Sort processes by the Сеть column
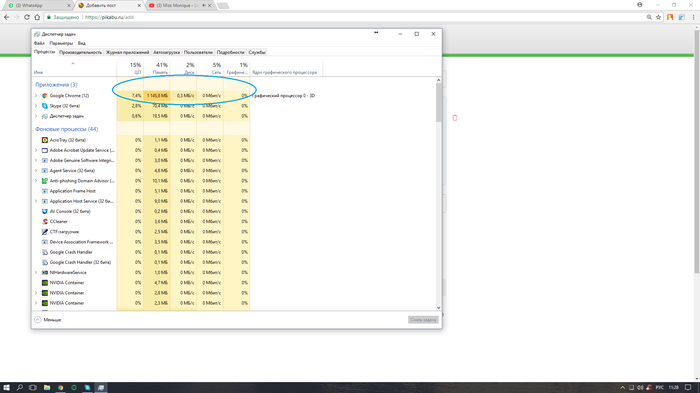 click(210, 68)
